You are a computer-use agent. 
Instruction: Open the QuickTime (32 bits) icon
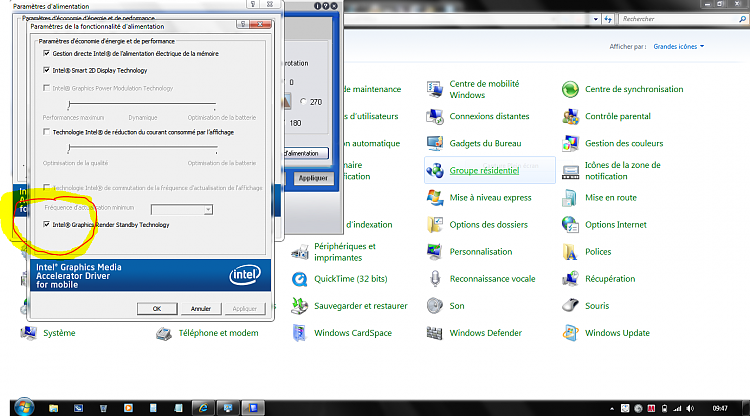pyautogui.click(x=299, y=279)
